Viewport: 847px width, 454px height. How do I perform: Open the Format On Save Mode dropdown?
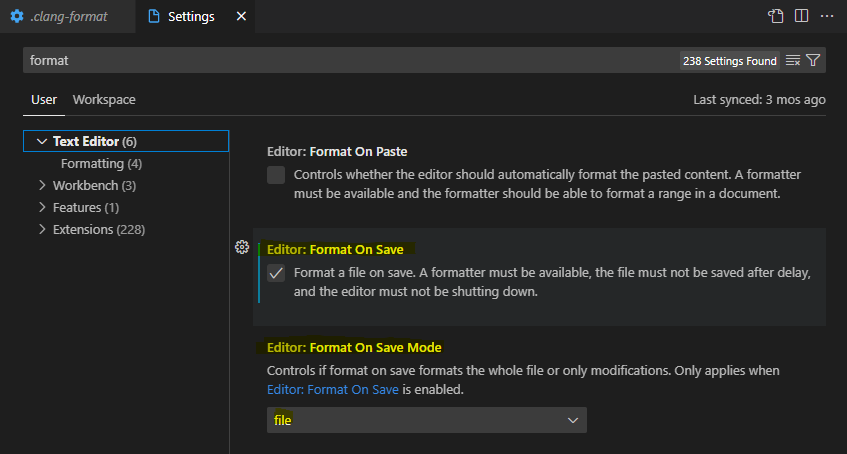[427, 420]
